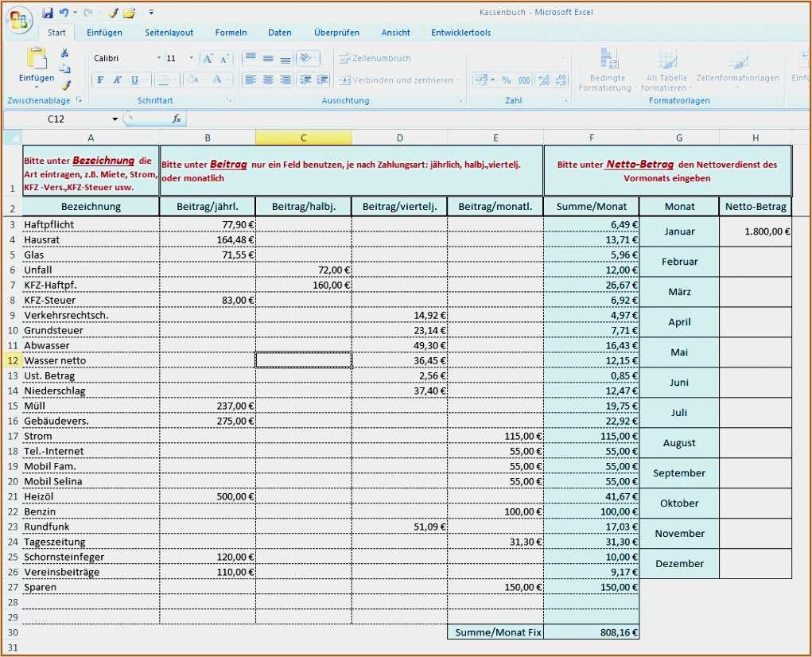812x657 pixels.
Task: Add a decimal place
Action: (544, 80)
